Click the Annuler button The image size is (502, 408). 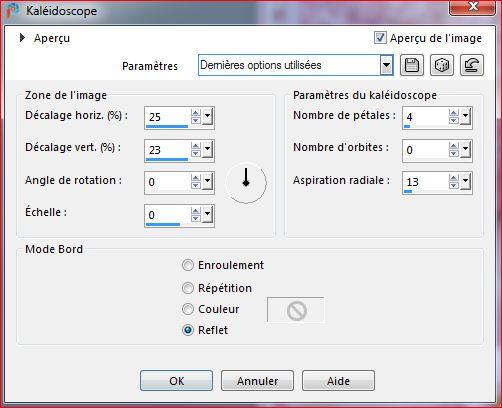pyautogui.click(x=257, y=381)
